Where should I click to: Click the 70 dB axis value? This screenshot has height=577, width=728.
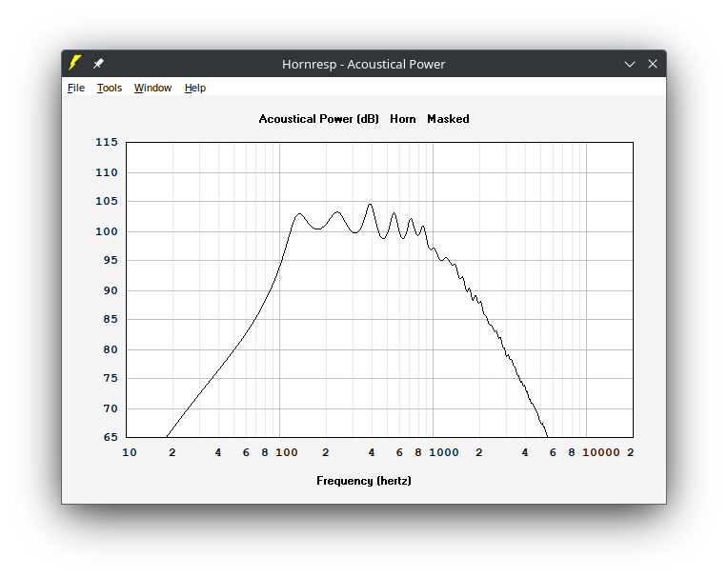[111, 408]
